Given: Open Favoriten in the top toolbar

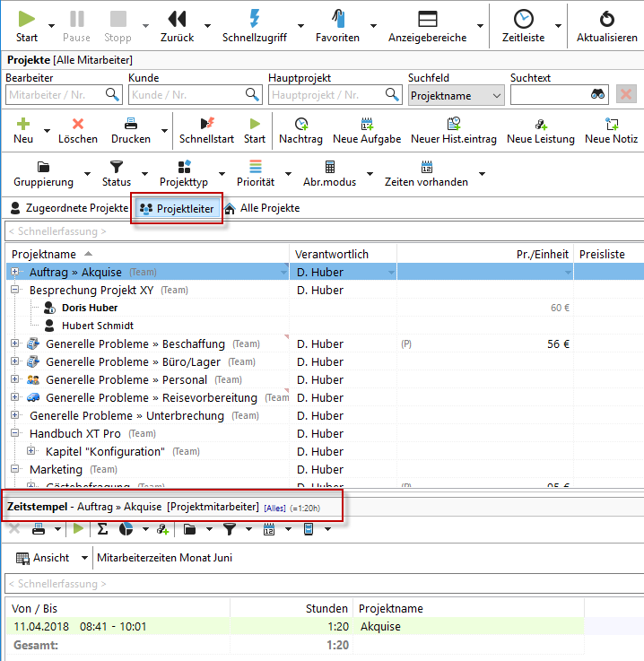Looking at the screenshot, I should [x=337, y=19].
